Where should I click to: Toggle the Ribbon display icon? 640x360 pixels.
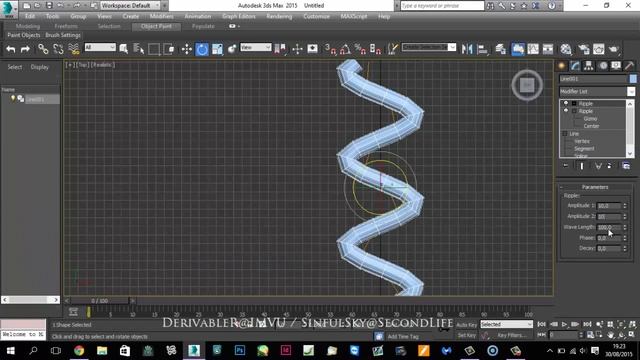point(518,49)
